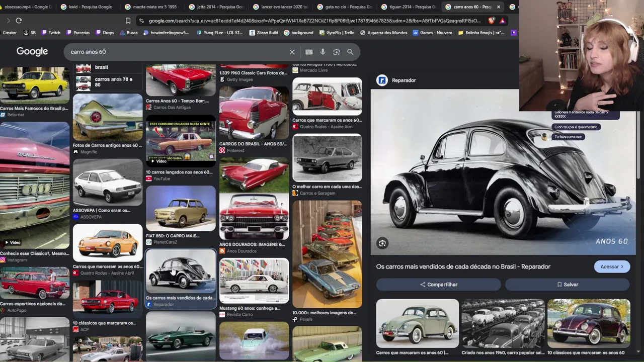644x362 pixels.
Task: Submit search with magnifier icon
Action: click(x=350, y=52)
